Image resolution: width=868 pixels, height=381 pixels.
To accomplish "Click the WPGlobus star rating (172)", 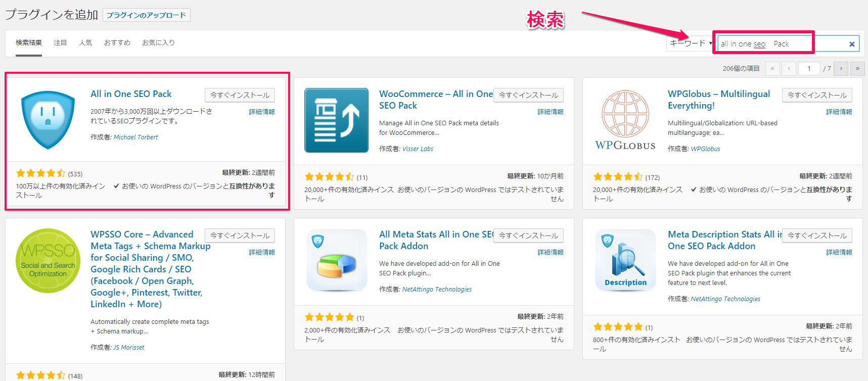I will (x=618, y=177).
